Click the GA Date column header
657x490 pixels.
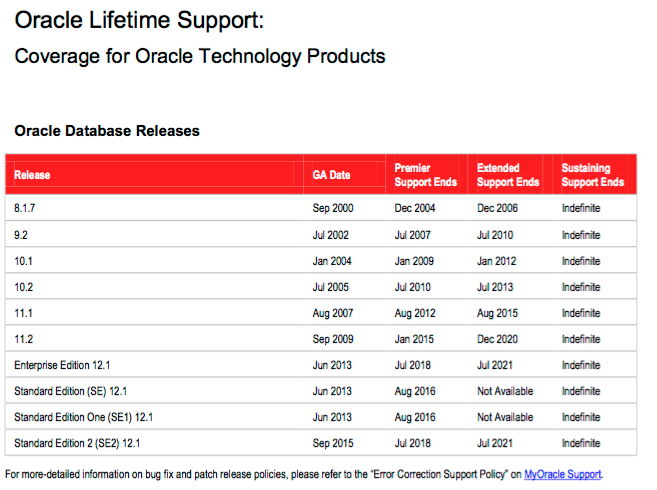point(331,175)
